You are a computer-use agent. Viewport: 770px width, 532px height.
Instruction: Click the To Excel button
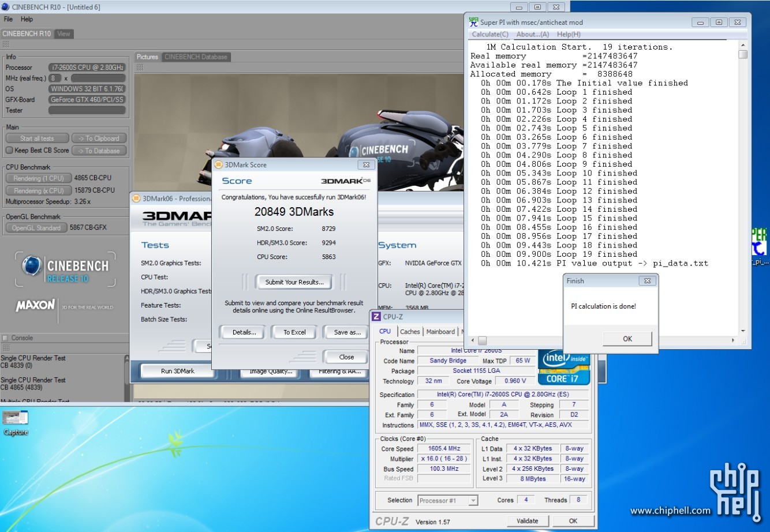pyautogui.click(x=294, y=332)
